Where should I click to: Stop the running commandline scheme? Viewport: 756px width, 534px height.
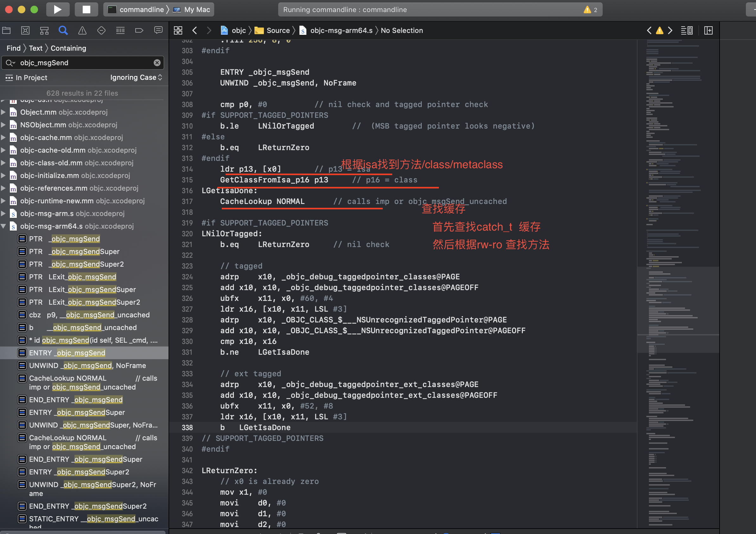point(86,9)
